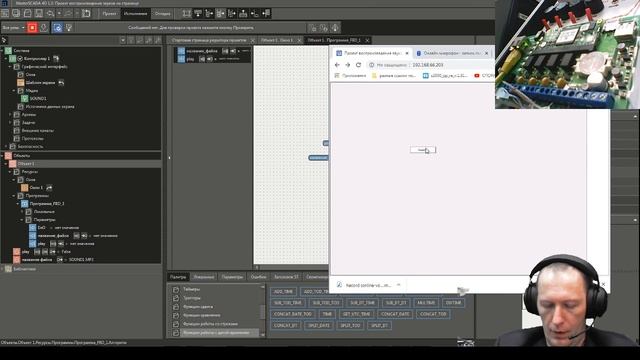This screenshot has width=640, height=360.
Task: Expand the Безопасность tree node
Action: (x=6, y=146)
